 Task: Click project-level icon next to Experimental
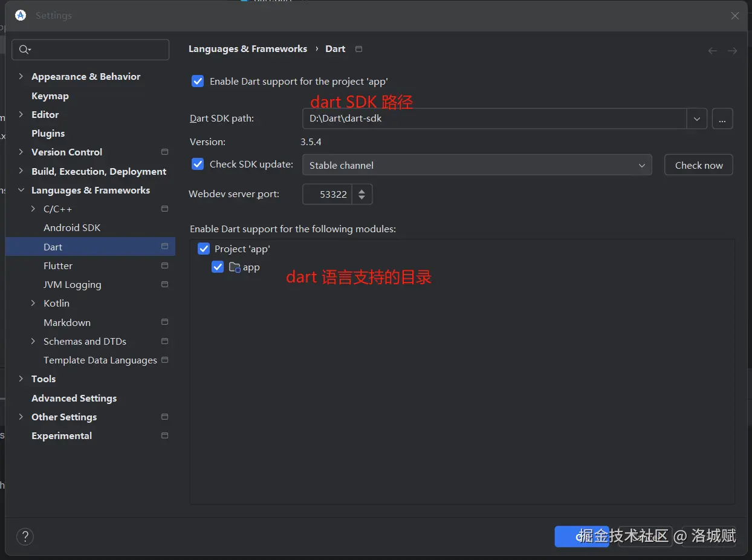pyautogui.click(x=164, y=435)
